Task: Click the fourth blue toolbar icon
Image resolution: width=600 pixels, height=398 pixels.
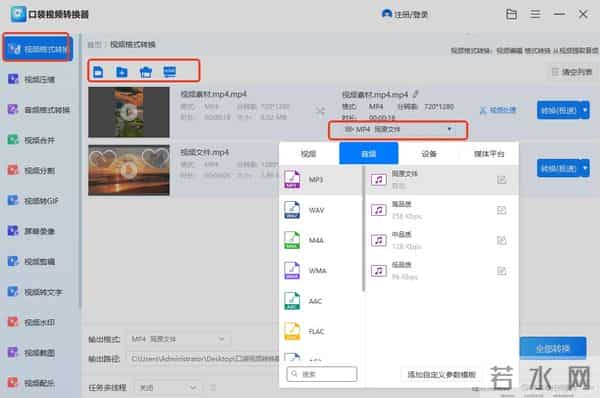Action: (170, 72)
